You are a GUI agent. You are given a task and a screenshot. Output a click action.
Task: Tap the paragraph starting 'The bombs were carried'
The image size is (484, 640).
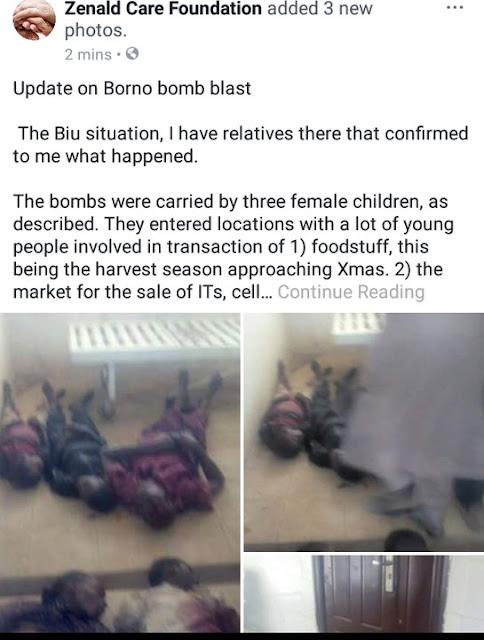coord(233,247)
